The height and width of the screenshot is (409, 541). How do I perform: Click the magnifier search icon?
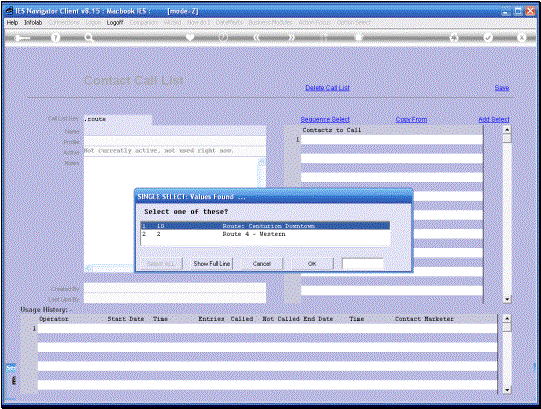click(89, 38)
